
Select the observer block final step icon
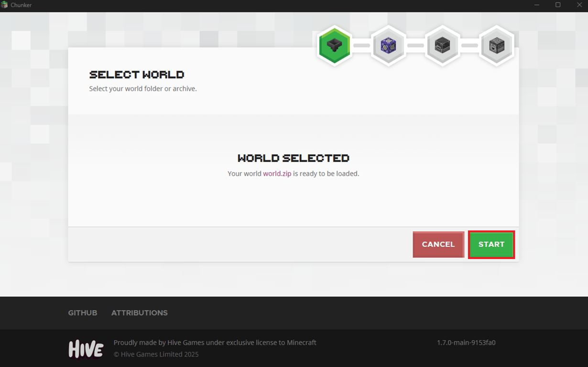[496, 46]
